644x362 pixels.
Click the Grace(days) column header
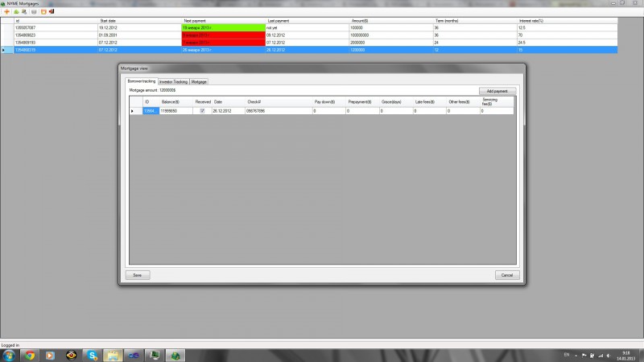396,102
